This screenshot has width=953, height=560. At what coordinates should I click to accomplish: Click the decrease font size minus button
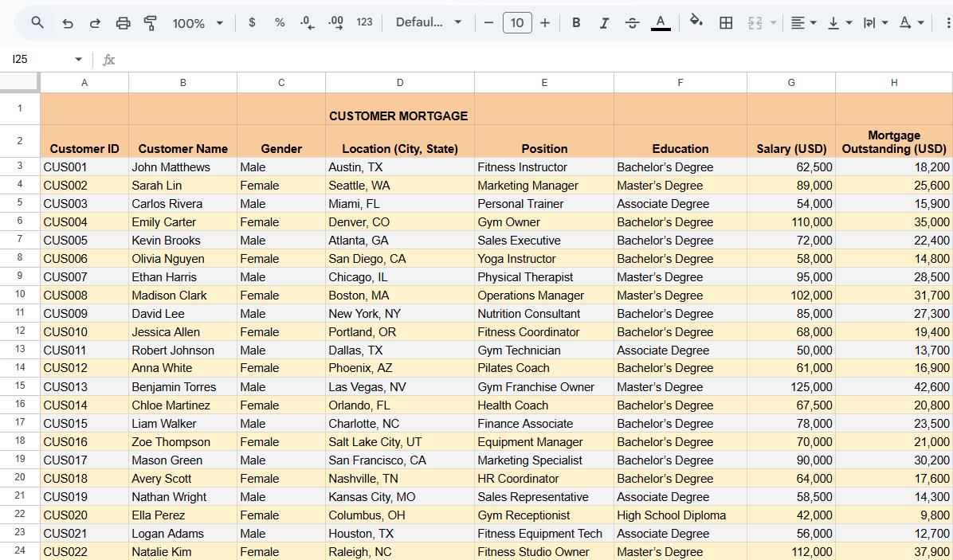(x=488, y=23)
